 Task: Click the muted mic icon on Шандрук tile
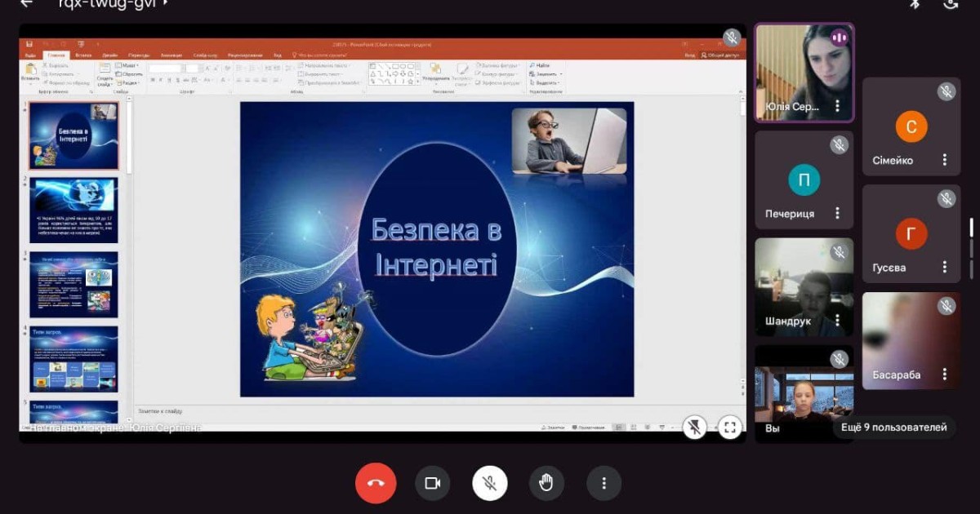click(840, 252)
